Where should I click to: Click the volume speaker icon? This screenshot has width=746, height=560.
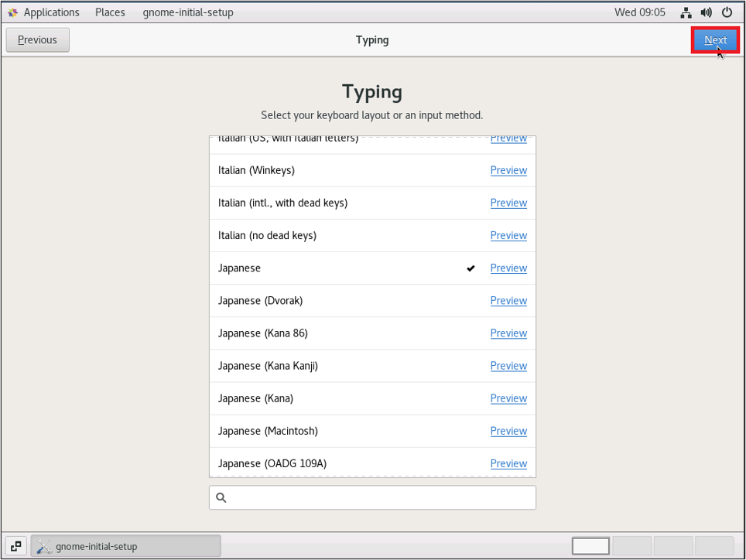coord(706,12)
